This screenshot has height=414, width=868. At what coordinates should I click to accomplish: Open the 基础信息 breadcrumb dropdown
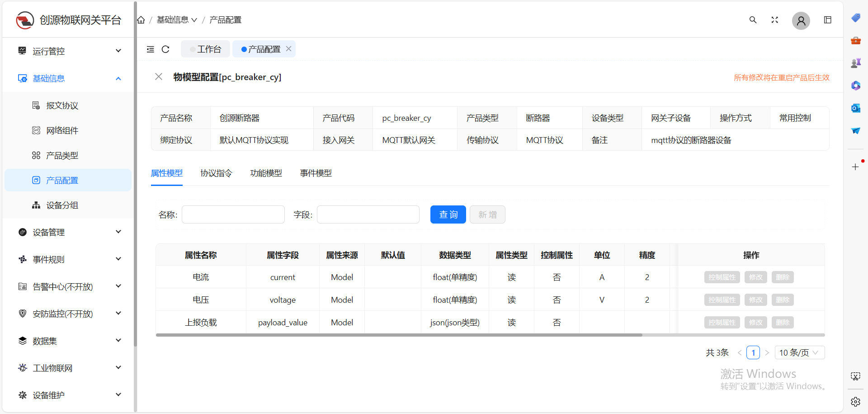point(177,19)
